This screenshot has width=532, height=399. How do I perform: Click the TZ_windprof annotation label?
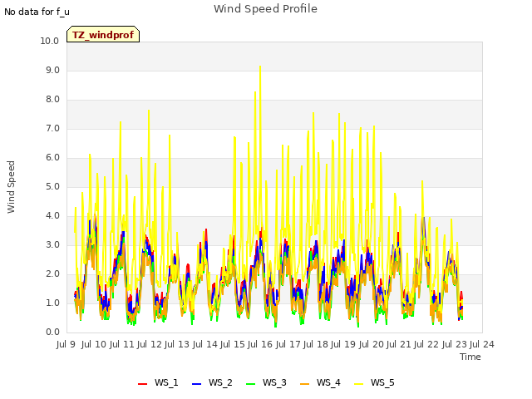[x=103, y=35]
